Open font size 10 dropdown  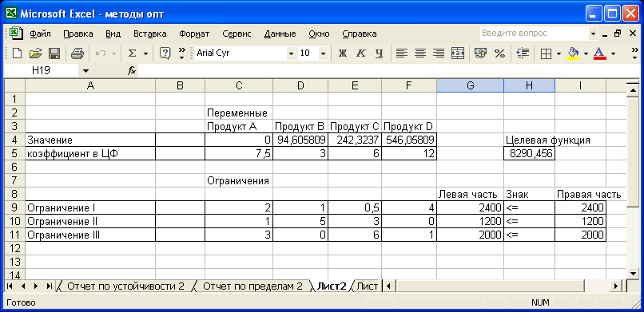pyautogui.click(x=323, y=53)
